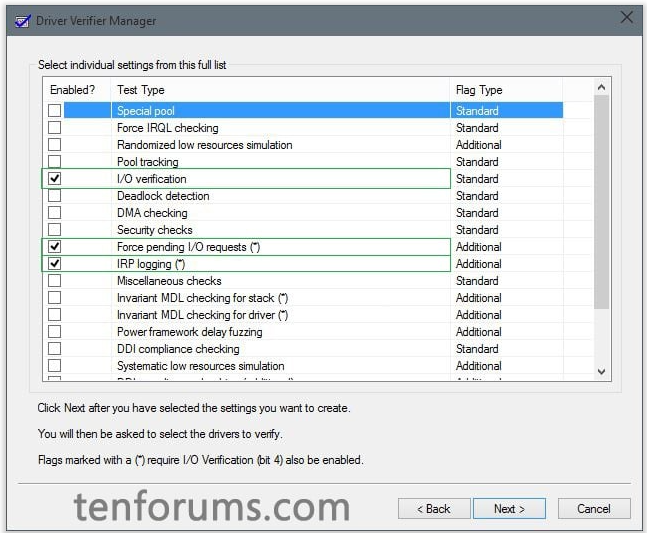
Task: Enable the Special pool checkbox
Action: click(x=54, y=111)
